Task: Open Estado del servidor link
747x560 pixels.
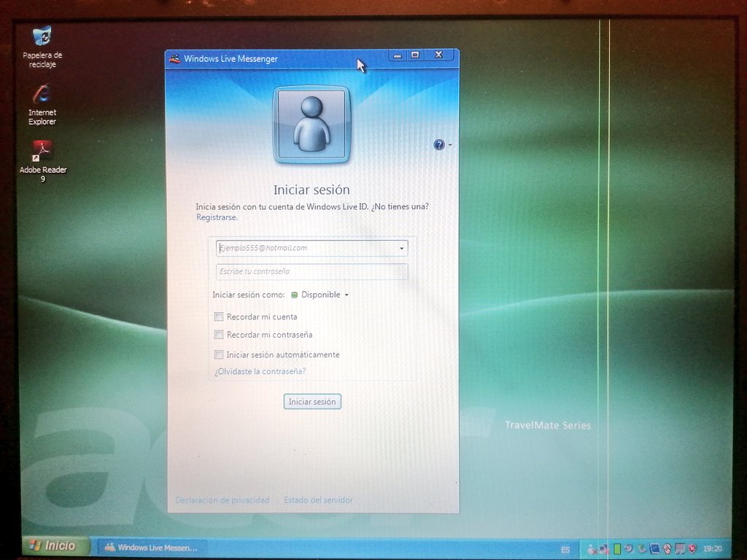Action: click(318, 500)
